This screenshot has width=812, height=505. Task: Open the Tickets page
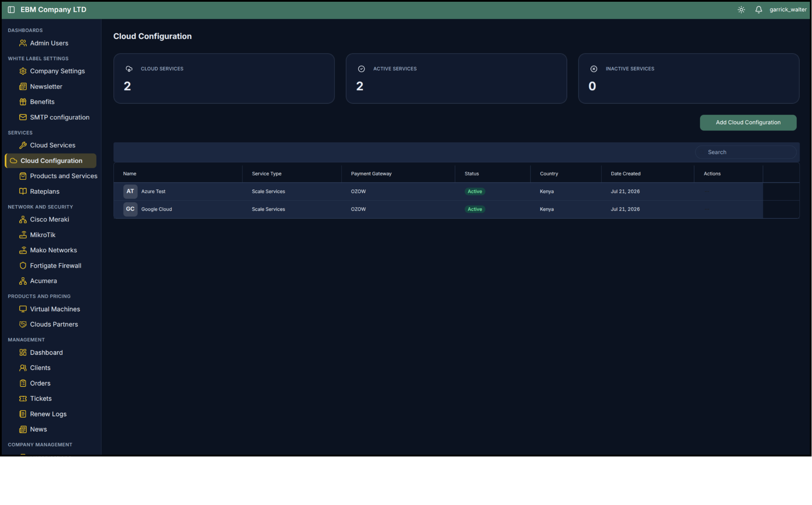(41, 399)
